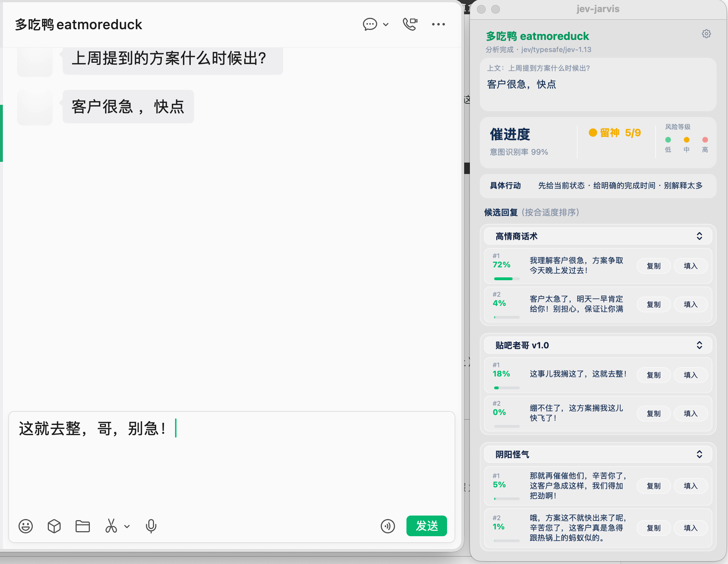Click the jev-jarvis window close button
The image size is (728, 564).
point(481,9)
